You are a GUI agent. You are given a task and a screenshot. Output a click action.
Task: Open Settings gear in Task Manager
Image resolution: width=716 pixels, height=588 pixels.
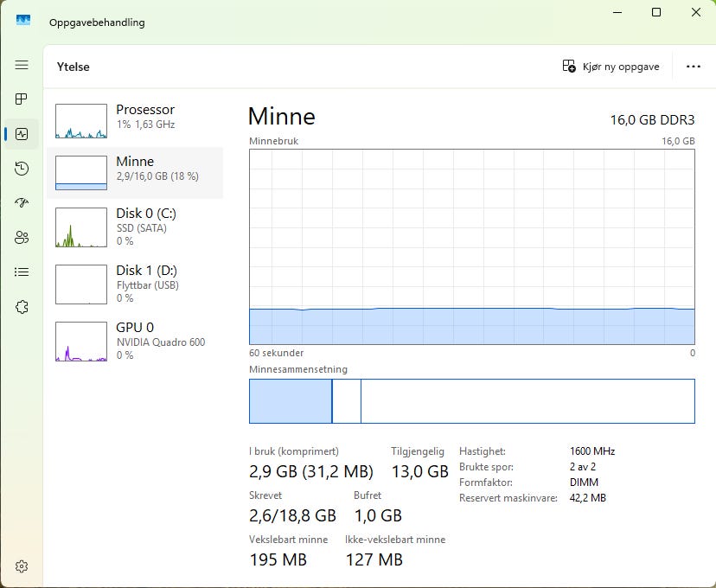pos(22,566)
